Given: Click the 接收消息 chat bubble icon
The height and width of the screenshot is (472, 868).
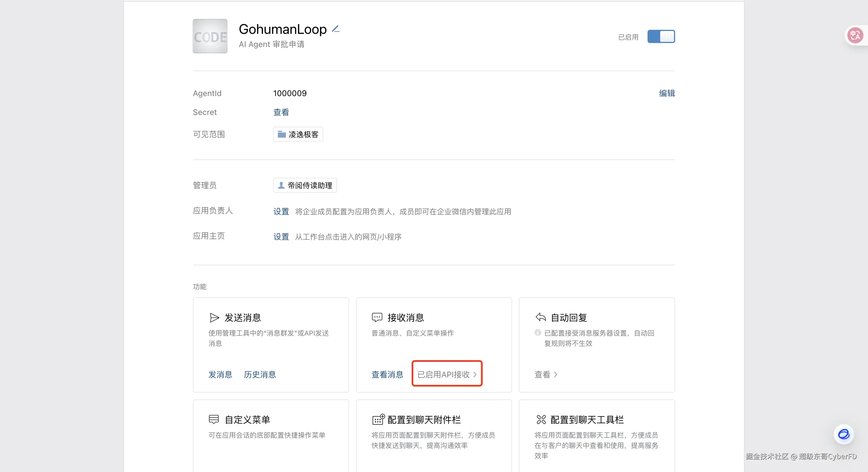Looking at the screenshot, I should point(377,317).
